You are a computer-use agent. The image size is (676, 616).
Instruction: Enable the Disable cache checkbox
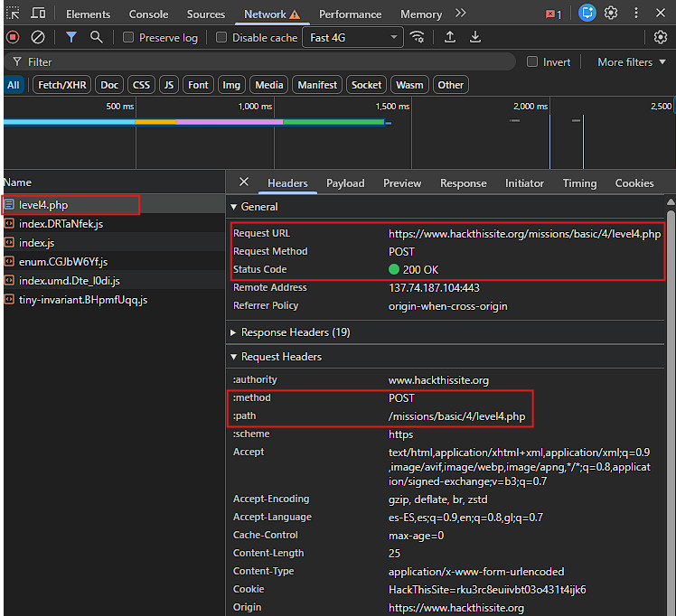221,37
